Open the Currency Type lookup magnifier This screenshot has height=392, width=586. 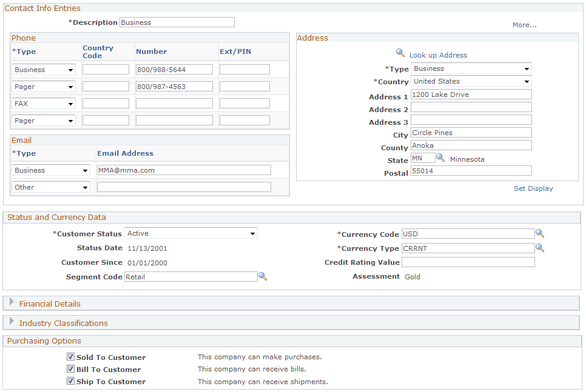coord(540,247)
